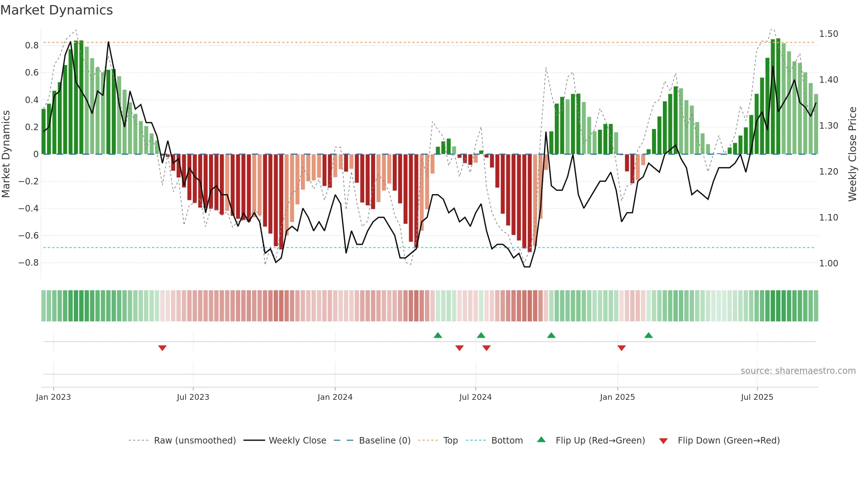Click the Flip Up (Red→Green) legend label
Screen dimensions: 868x488
[x=600, y=440]
